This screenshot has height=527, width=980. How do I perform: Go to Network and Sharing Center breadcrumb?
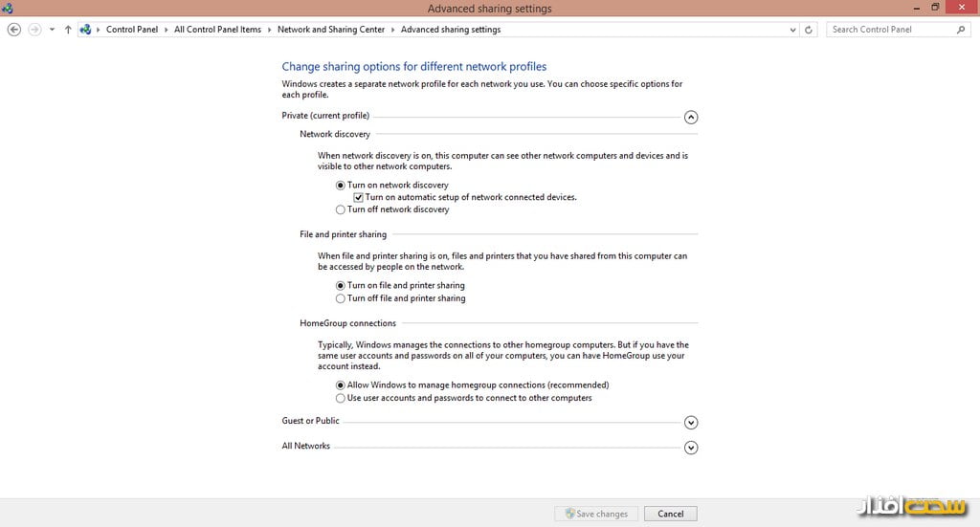[x=330, y=30]
